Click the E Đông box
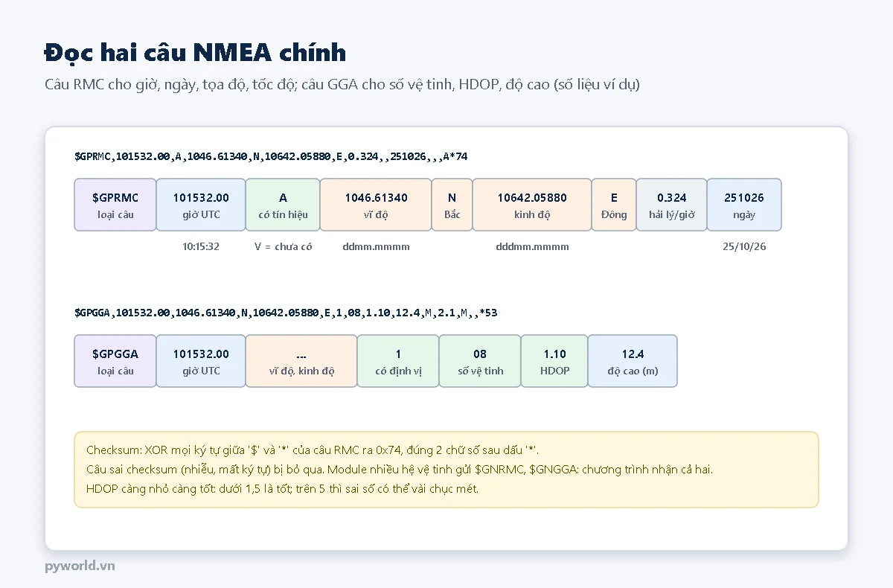The height and width of the screenshot is (588, 893). point(614,205)
